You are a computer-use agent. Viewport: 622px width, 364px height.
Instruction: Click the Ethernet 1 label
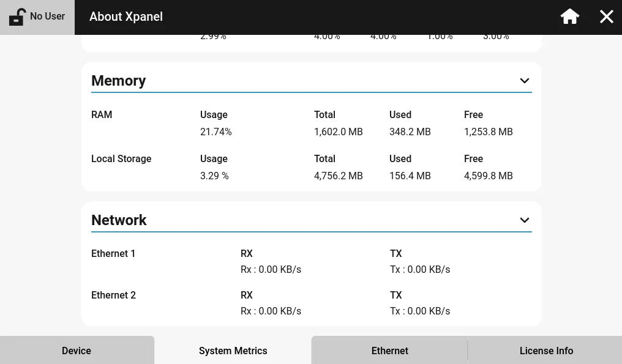click(x=113, y=253)
